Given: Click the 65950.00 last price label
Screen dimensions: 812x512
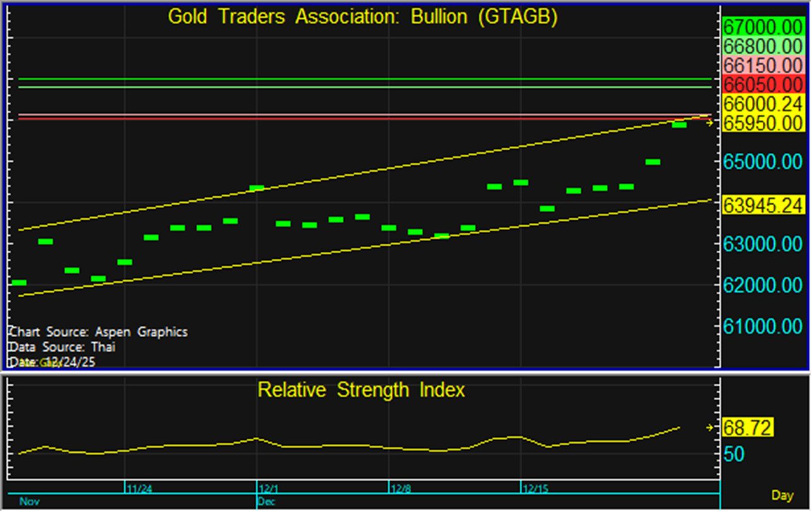Looking at the screenshot, I should tap(762, 122).
